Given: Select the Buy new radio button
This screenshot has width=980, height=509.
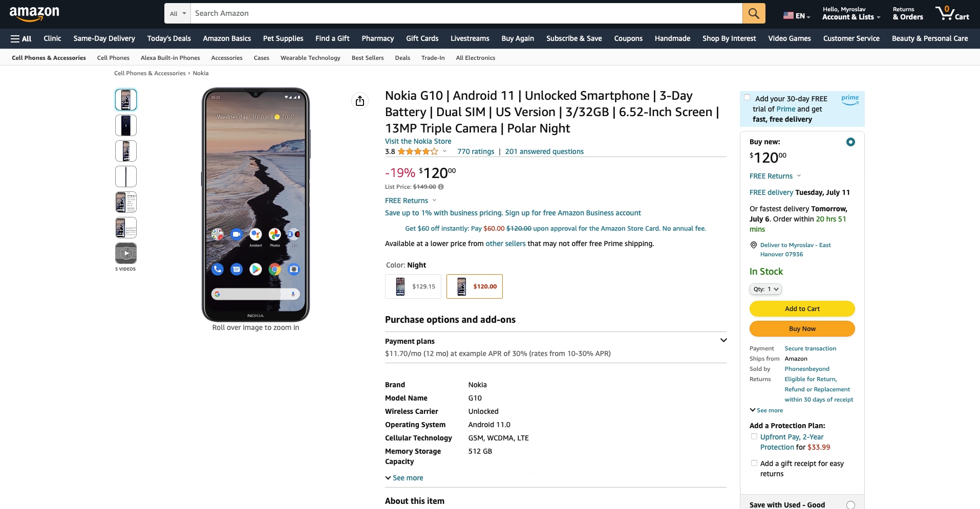Looking at the screenshot, I should 850,142.
